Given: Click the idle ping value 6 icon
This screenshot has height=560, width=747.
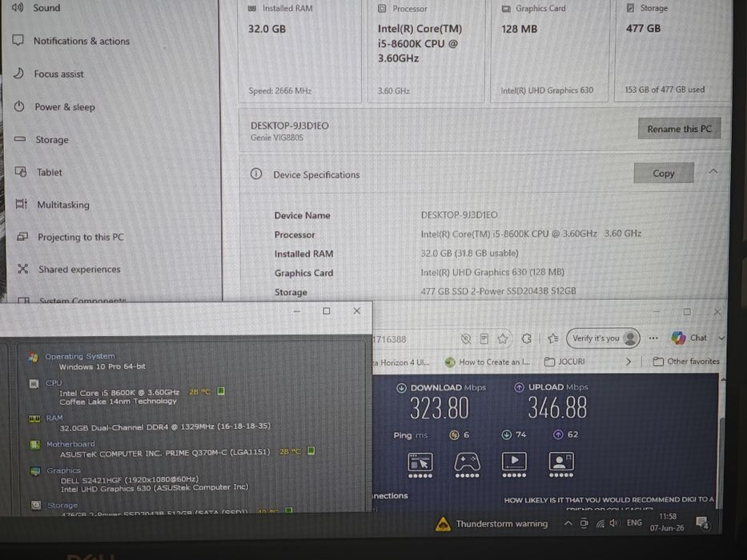Looking at the screenshot, I should point(455,434).
